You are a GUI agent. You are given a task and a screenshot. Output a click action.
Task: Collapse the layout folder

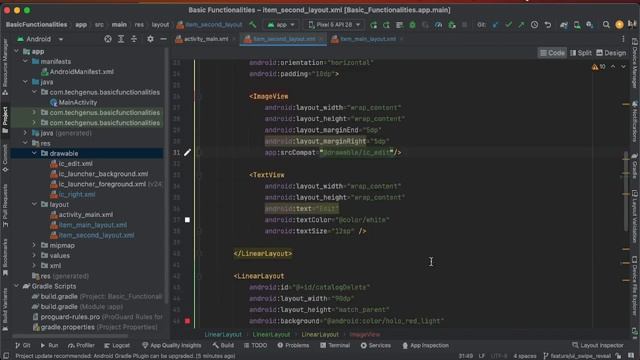click(x=35, y=204)
